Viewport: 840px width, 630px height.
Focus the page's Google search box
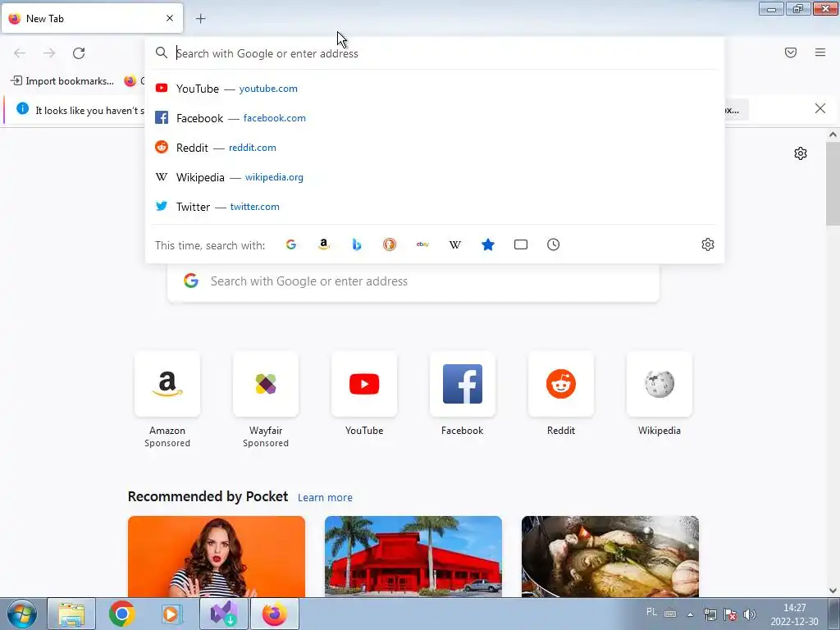pyautogui.click(x=413, y=281)
